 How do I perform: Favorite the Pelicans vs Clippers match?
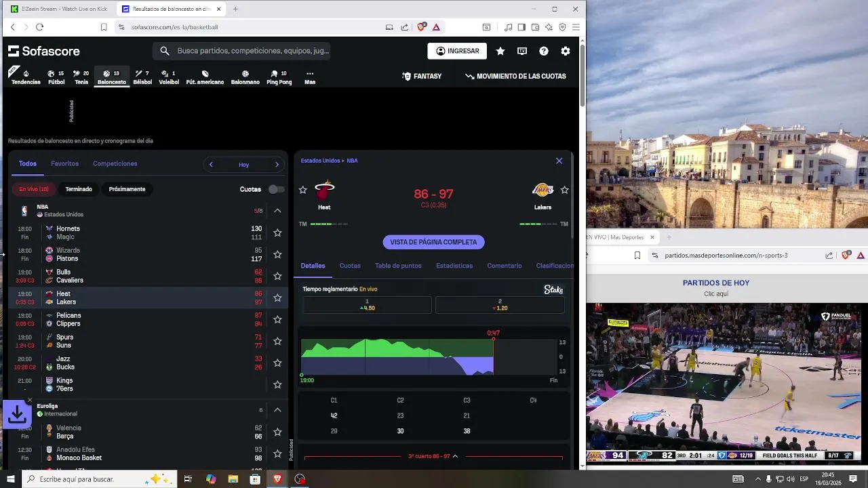(277, 319)
